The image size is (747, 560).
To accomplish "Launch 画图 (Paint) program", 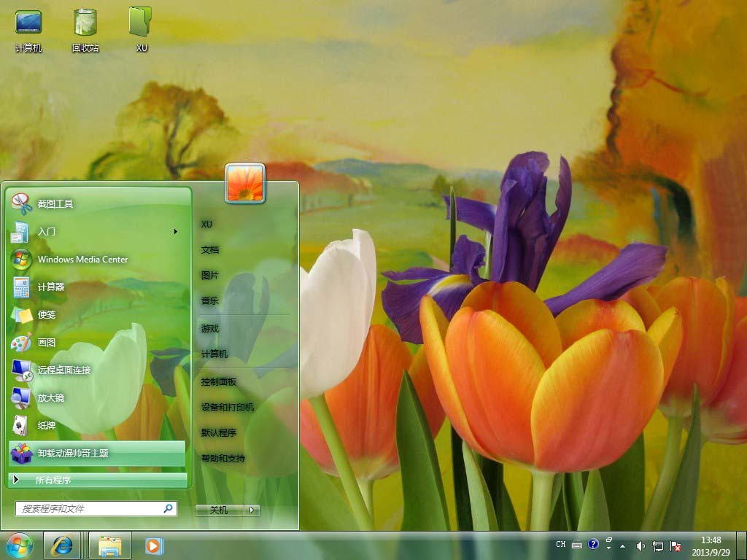I will (46, 343).
